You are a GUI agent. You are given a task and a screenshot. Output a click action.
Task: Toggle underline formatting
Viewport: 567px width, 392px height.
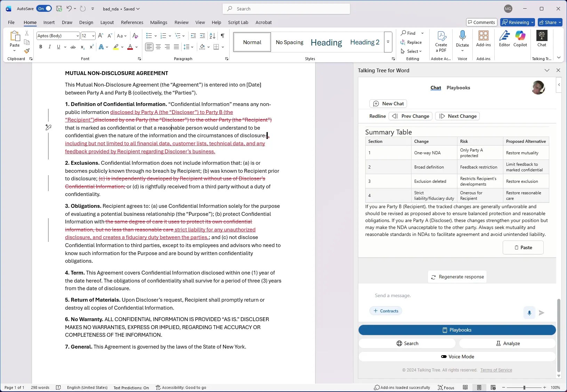[x=58, y=47]
